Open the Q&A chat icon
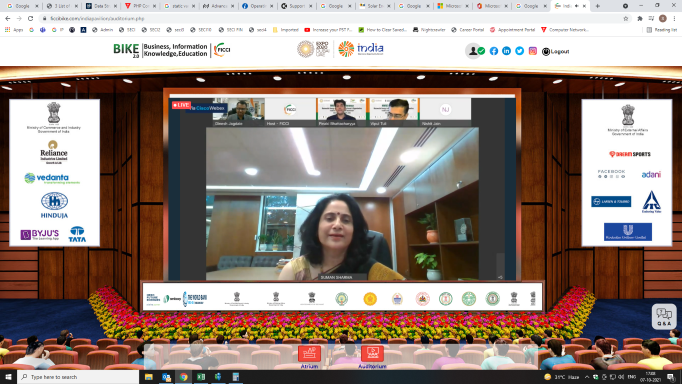This screenshot has height=384, width=682. (x=664, y=316)
